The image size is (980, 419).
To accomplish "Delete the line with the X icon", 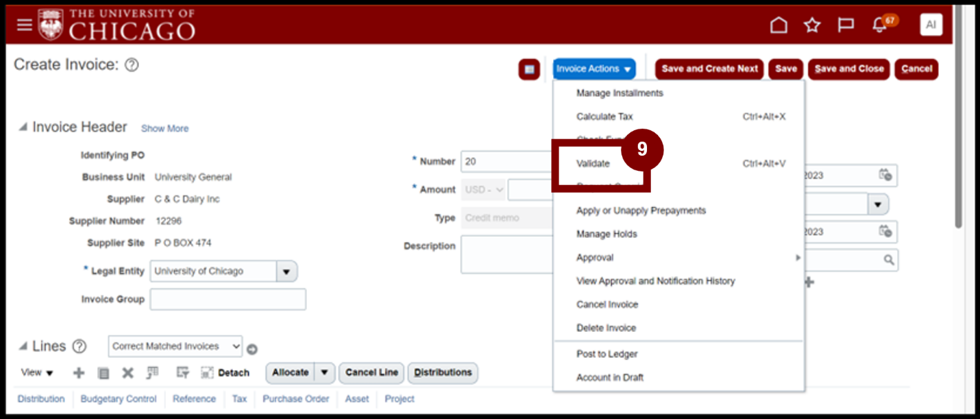I will [127, 373].
